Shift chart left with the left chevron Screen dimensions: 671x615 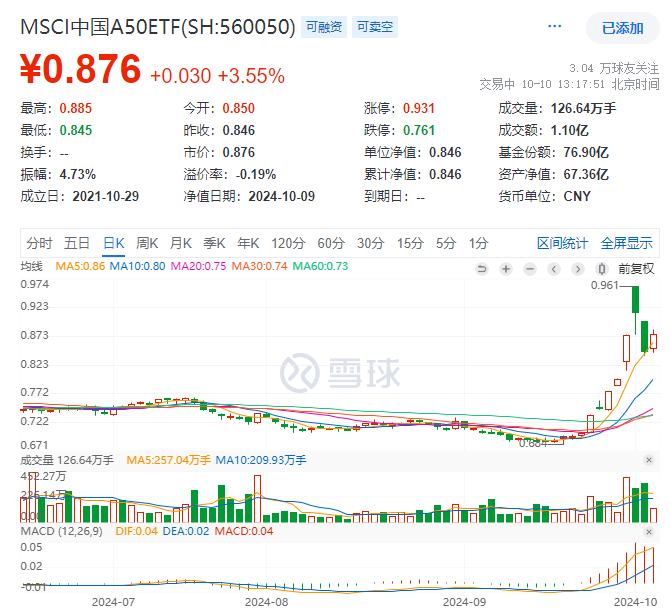pyautogui.click(x=554, y=269)
